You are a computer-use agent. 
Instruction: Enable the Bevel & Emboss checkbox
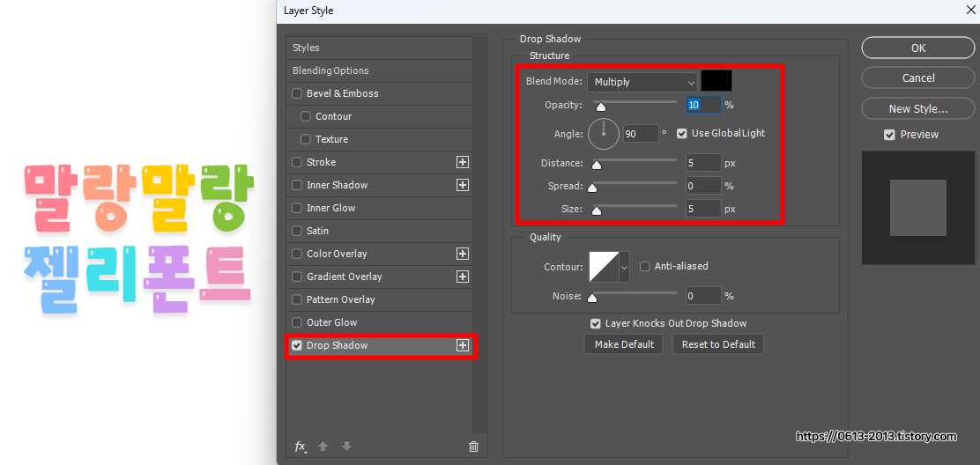point(297,93)
